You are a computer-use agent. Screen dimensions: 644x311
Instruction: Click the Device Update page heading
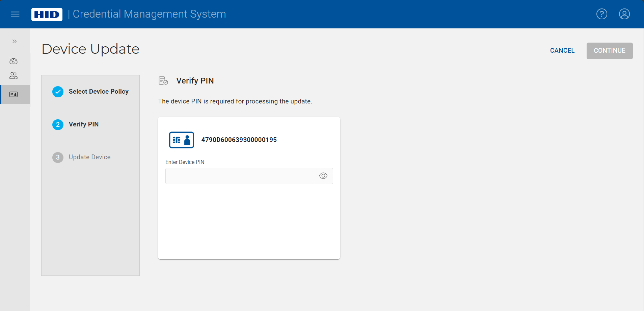90,49
